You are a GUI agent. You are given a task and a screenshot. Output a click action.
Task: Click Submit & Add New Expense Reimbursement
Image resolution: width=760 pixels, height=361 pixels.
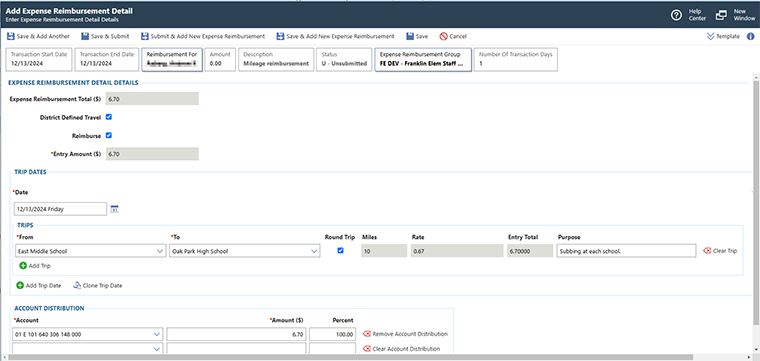click(x=203, y=36)
